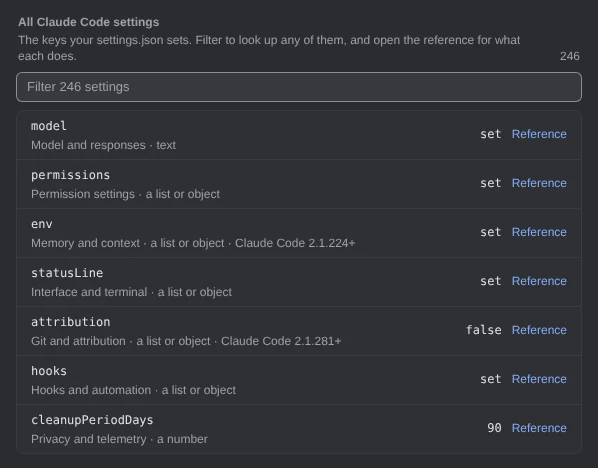
Task: Click the 'set' value in hooks row
Action: (x=490, y=379)
